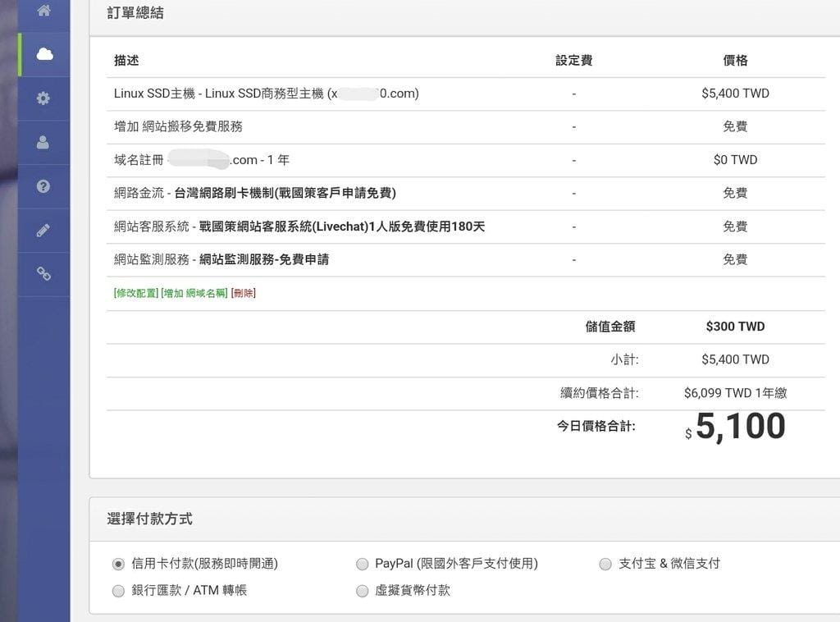Viewport: 840px width, 622px height.
Task: Click the 描述 column header
Action: click(126, 60)
